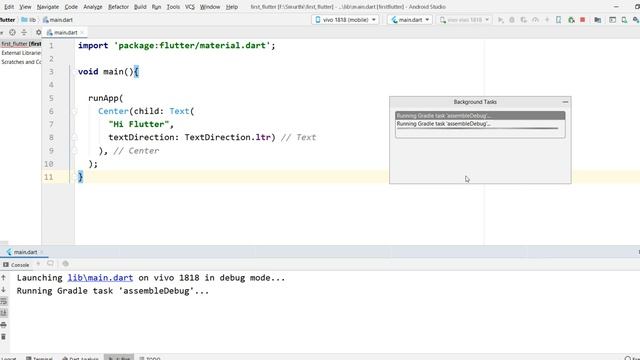Minimize the Background Tasks popup

pyautogui.click(x=565, y=102)
